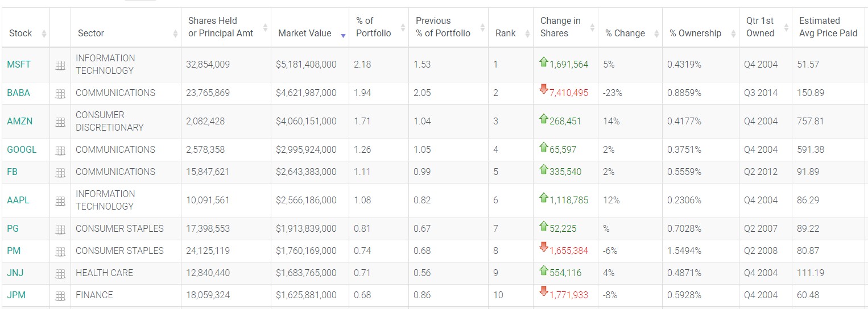Click the GOOGL ticker link
This screenshot has width=868, height=309.
click(x=22, y=149)
